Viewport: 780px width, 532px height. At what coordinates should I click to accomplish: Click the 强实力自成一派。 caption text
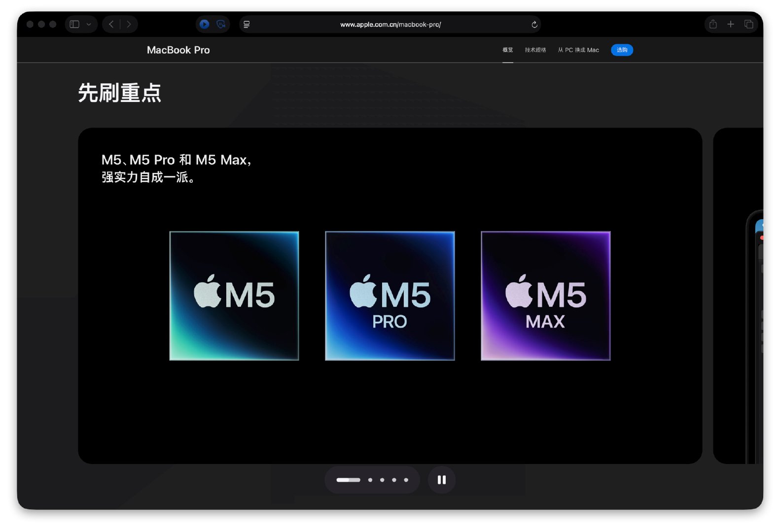pos(148,177)
